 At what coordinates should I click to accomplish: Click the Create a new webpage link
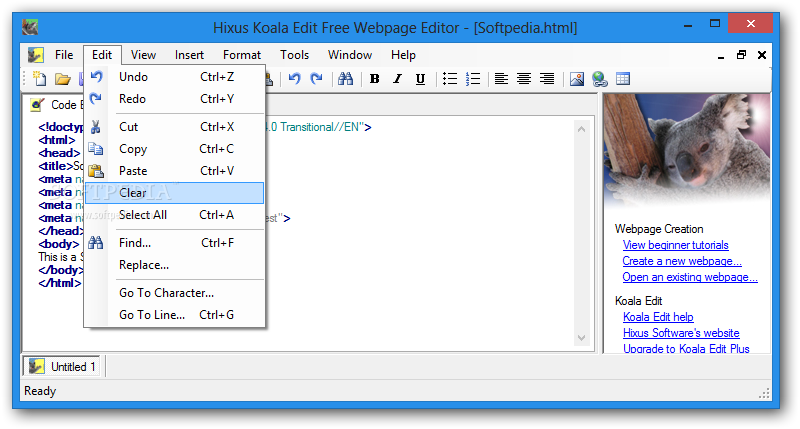[x=682, y=261]
